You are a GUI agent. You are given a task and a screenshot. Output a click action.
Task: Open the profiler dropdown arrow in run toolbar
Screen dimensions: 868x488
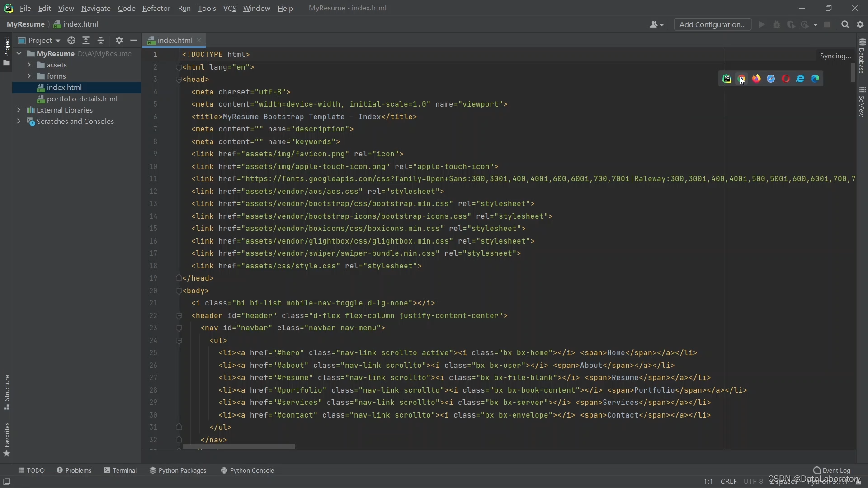[816, 25]
